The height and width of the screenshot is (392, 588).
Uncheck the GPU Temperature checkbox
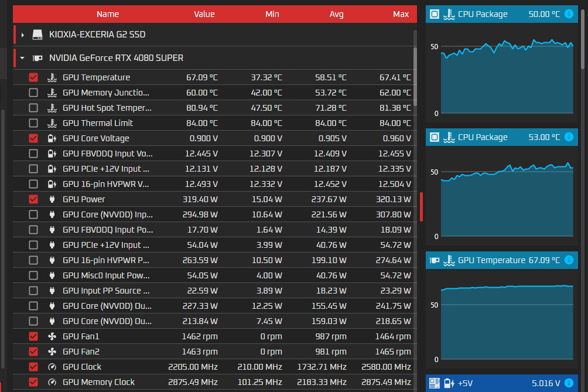pyautogui.click(x=33, y=78)
